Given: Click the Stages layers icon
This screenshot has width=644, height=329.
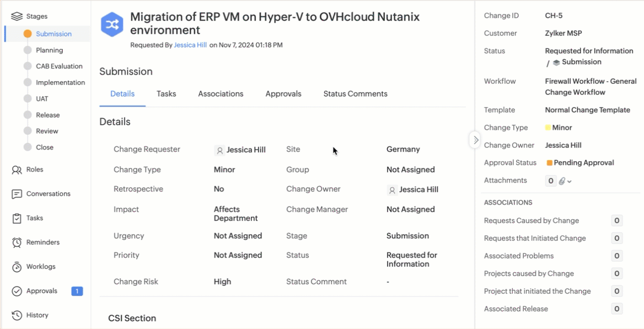Looking at the screenshot, I should coord(17,17).
